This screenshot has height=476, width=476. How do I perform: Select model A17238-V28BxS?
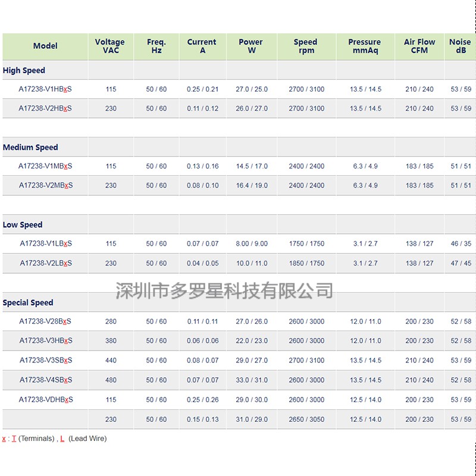coord(45,321)
